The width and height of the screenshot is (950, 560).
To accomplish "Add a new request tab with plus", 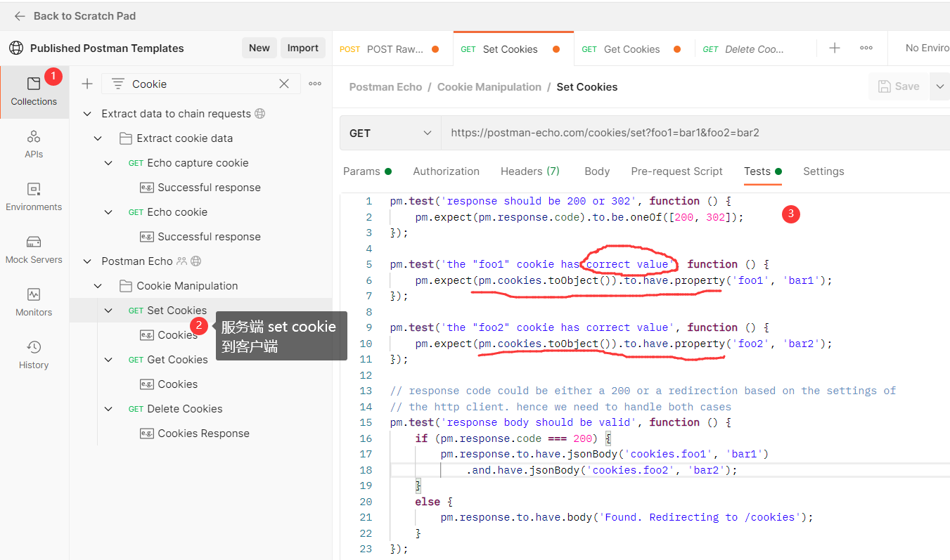I will click(x=835, y=48).
